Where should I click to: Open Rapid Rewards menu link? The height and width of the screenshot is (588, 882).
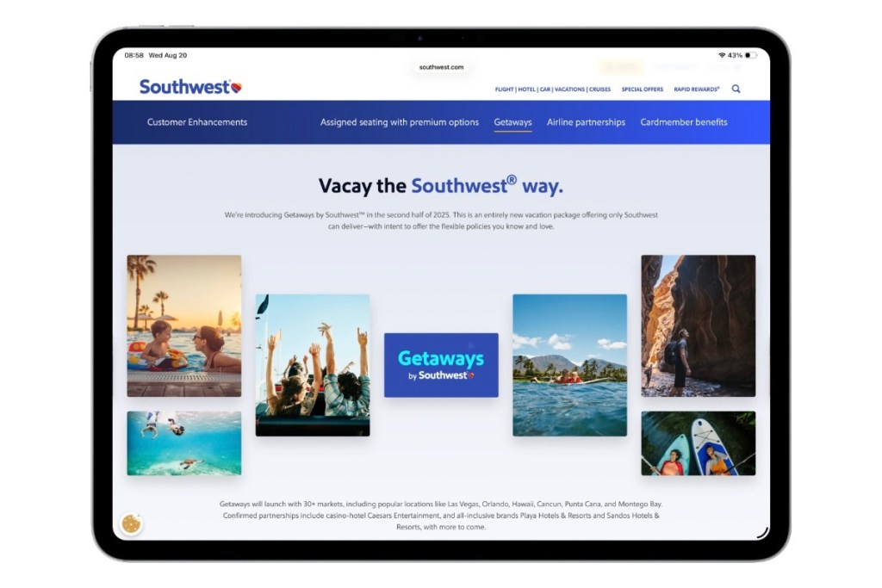[x=696, y=90]
